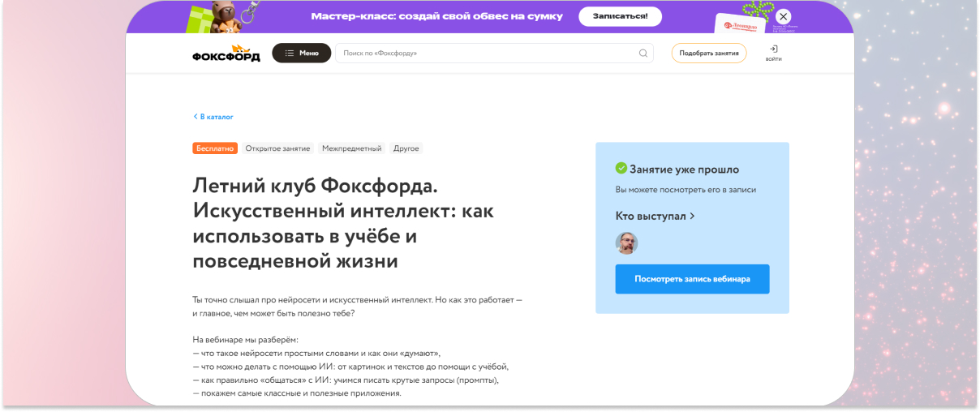Expand the «Кто выступал» section
This screenshot has height=412, width=980.
tap(655, 217)
